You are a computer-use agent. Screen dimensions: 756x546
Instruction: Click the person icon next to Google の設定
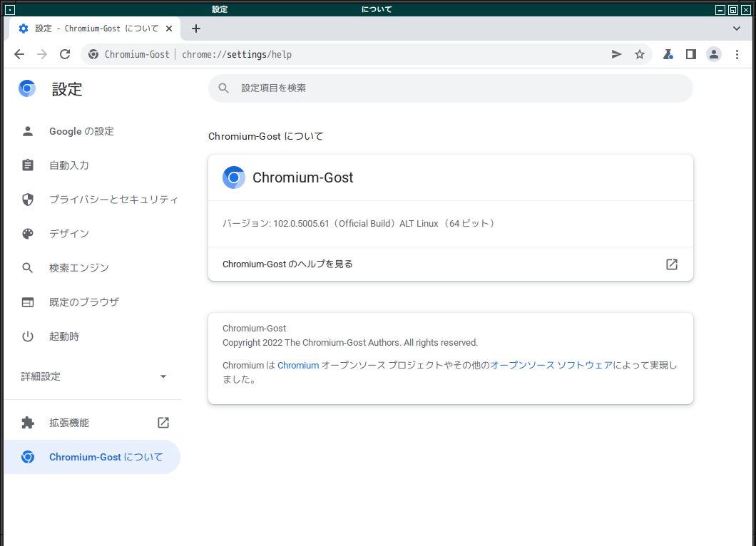coord(28,131)
